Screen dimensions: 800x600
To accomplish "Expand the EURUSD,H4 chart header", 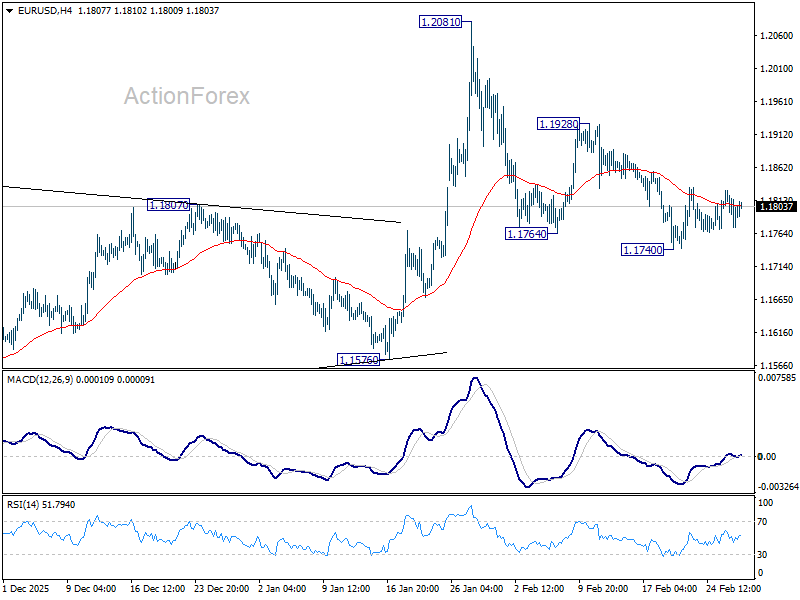I will [x=45, y=9].
